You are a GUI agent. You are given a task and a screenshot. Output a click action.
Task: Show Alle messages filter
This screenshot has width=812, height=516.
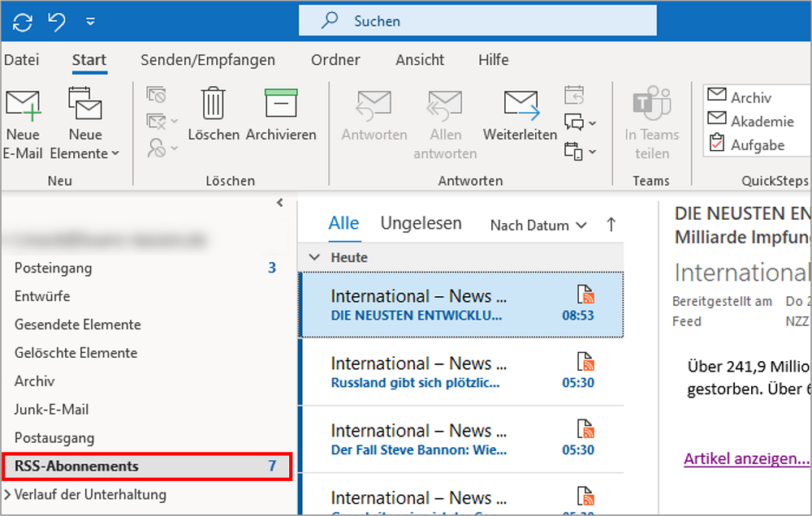(343, 224)
